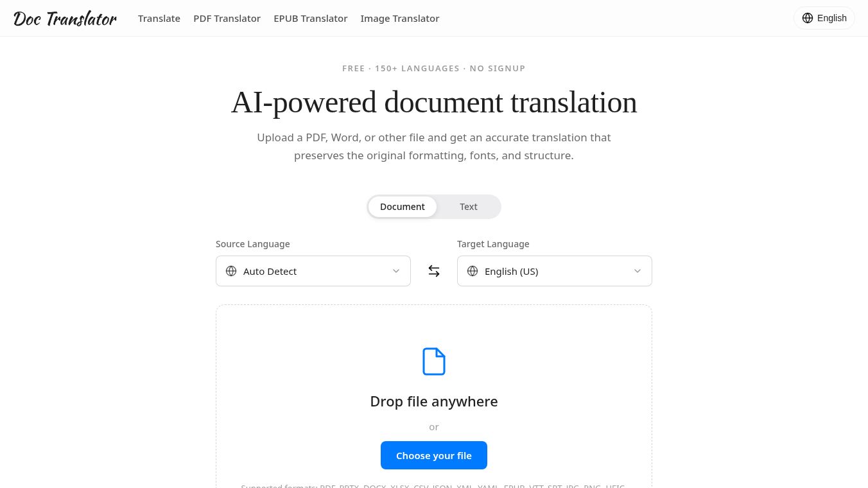Open the PDF Translator page

(227, 19)
